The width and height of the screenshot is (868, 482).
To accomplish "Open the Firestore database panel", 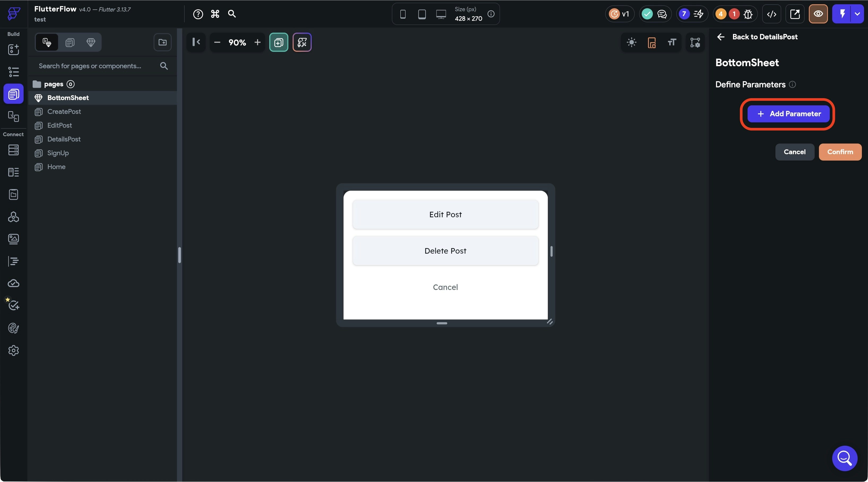I will pyautogui.click(x=14, y=150).
